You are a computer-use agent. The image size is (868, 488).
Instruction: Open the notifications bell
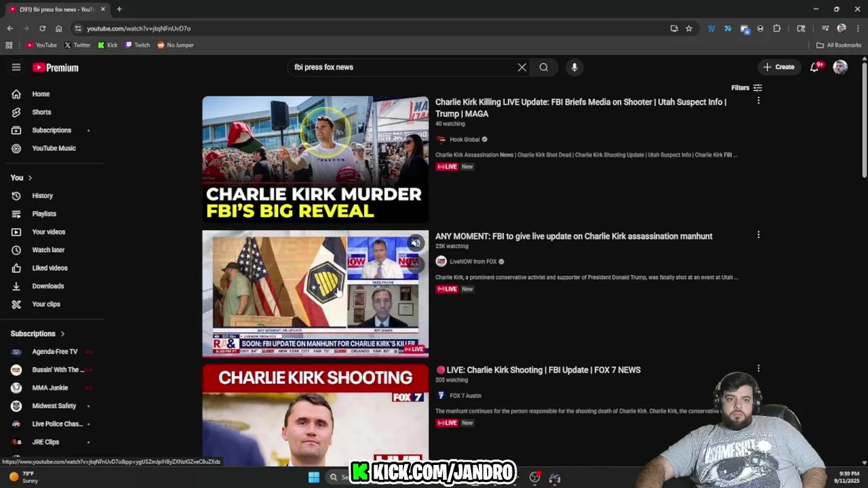[x=814, y=67]
